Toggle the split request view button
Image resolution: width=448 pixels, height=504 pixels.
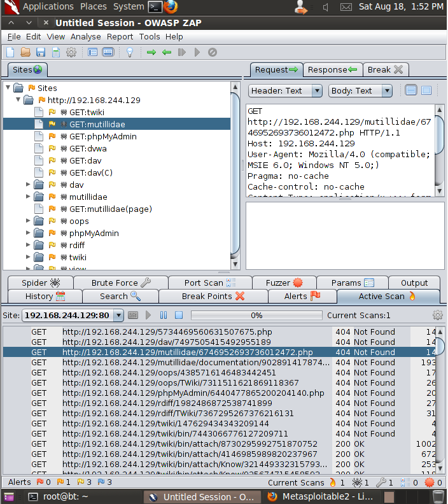pos(411,90)
